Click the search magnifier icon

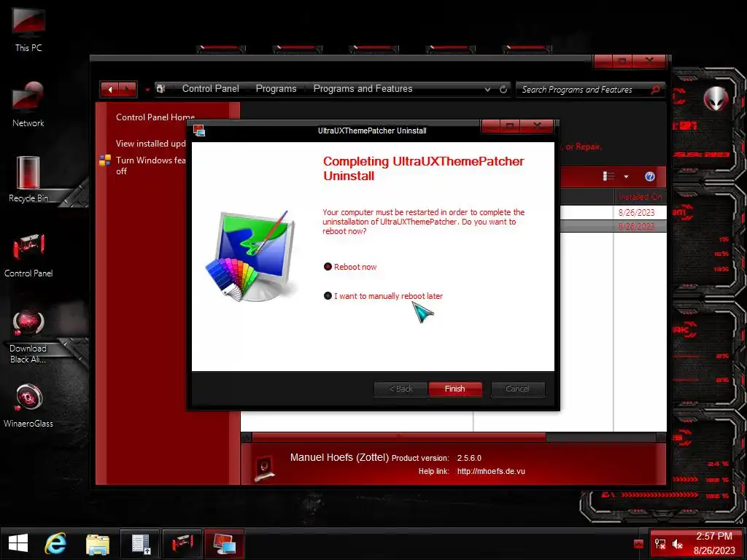tap(656, 90)
